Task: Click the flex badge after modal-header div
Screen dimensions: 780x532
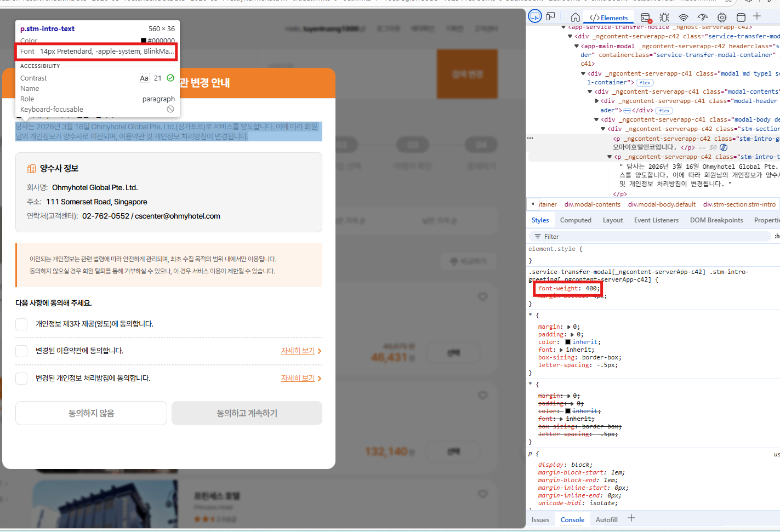Action: 664,111
